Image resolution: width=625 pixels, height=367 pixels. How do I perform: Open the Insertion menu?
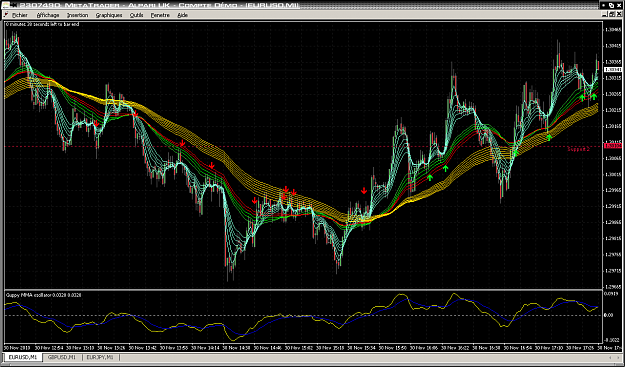(x=77, y=15)
